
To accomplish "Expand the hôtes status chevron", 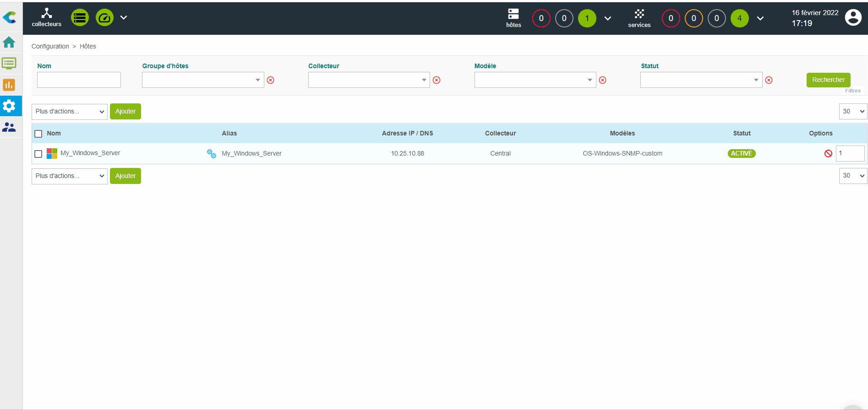I will point(608,18).
